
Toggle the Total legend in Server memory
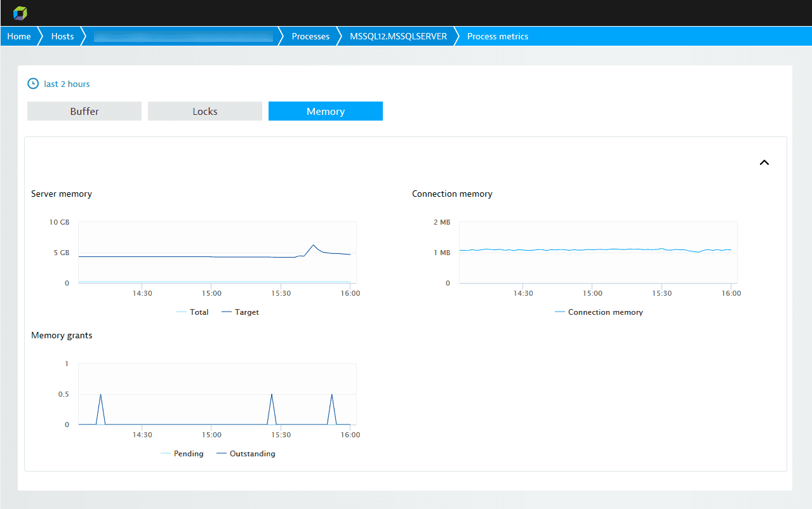[x=192, y=312]
